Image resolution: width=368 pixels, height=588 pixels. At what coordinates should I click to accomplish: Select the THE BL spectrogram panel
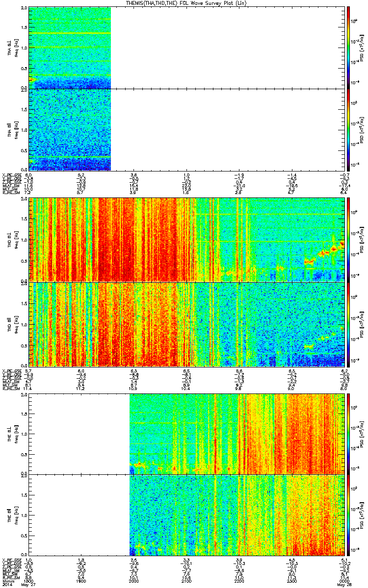[186, 433]
